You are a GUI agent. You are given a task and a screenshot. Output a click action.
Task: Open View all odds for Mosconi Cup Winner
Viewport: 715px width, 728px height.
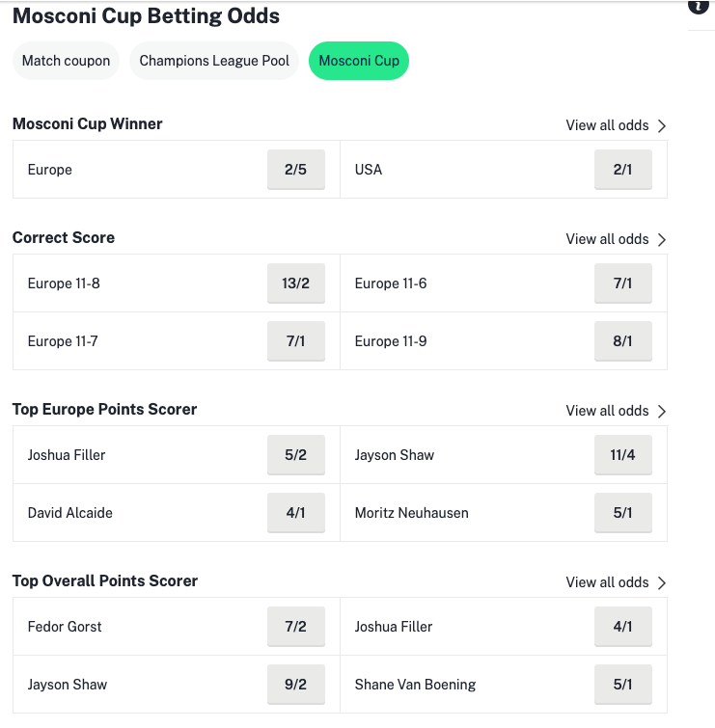(x=607, y=125)
